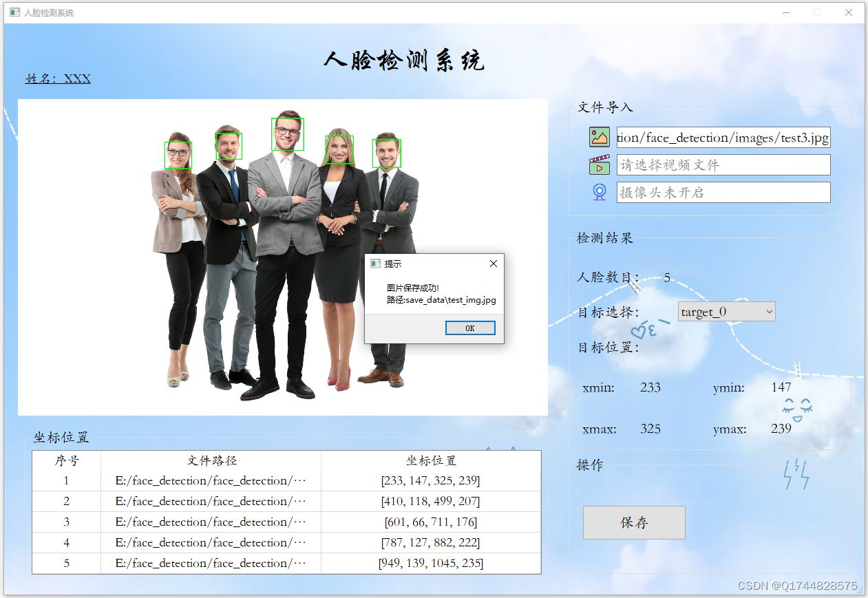Click the image file import icon
Viewport: 868px width, 598px height.
pos(600,138)
